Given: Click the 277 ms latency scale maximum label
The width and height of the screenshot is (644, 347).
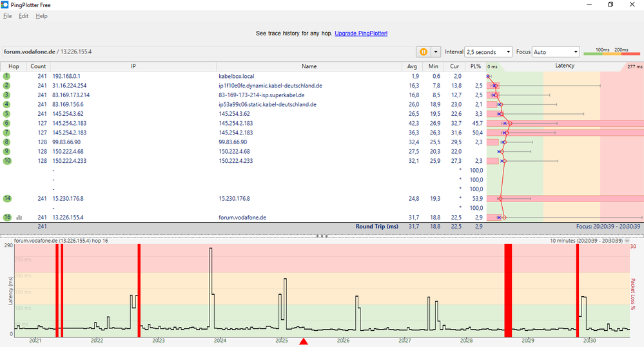Looking at the screenshot, I should click(634, 66).
